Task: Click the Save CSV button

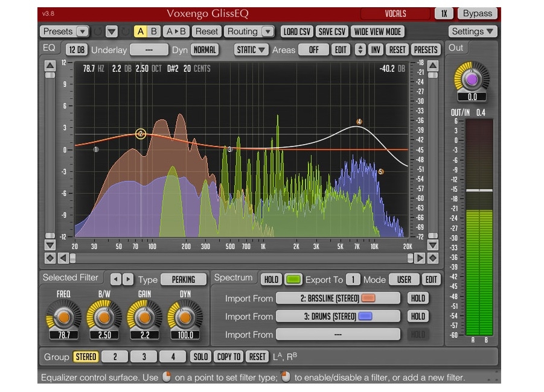Action: [x=331, y=31]
